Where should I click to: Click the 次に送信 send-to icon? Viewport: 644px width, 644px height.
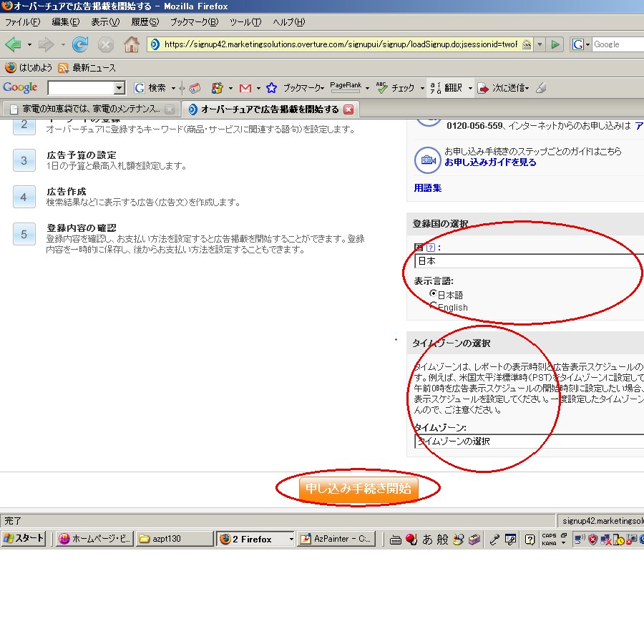[504, 88]
